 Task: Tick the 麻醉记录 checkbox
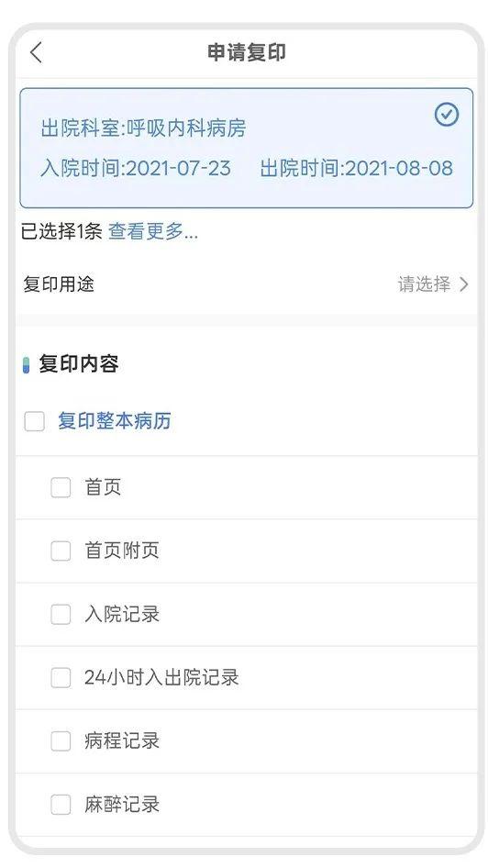pyautogui.click(x=61, y=805)
